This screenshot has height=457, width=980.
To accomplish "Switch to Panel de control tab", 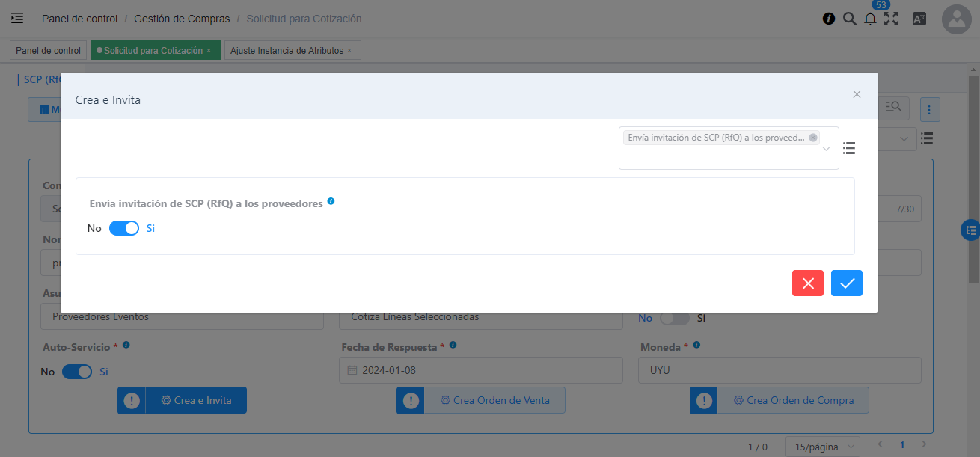I will point(48,51).
